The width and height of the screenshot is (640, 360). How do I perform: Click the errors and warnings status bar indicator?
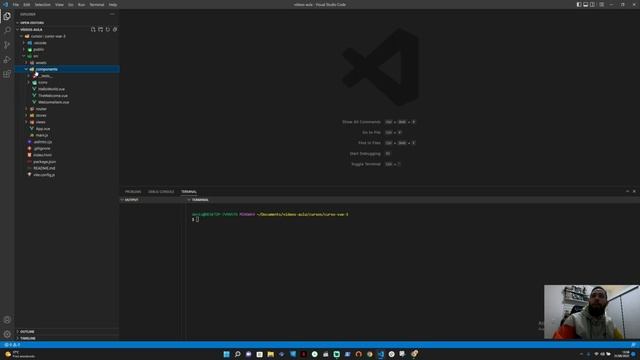[x=12, y=344]
